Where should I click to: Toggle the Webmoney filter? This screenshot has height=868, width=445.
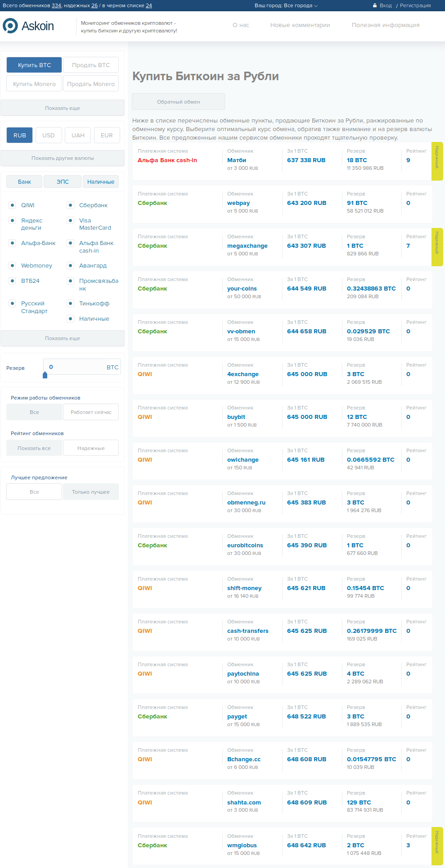click(12, 265)
